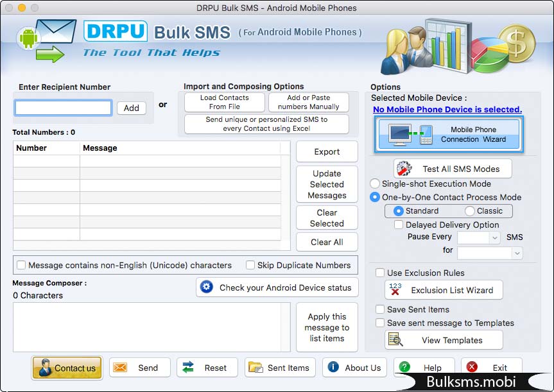Image resolution: width=554 pixels, height=392 pixels.
Task: Click inside the Message Composer text area
Action: point(151,327)
